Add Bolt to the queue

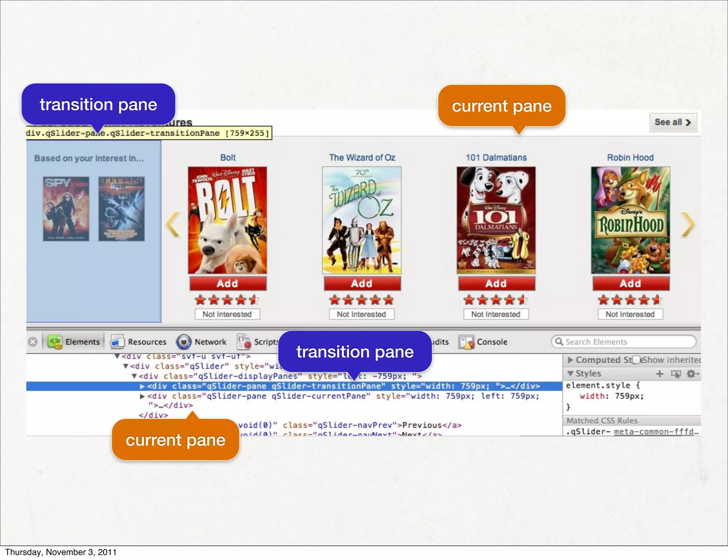coord(227,284)
